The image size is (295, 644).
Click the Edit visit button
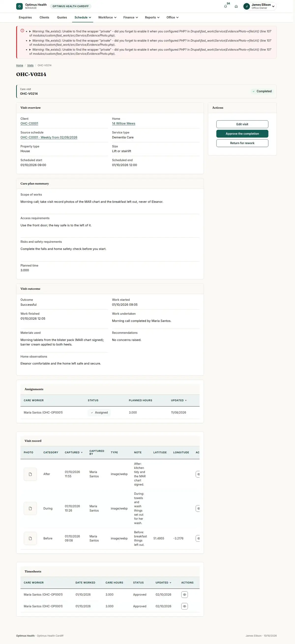tap(242, 124)
